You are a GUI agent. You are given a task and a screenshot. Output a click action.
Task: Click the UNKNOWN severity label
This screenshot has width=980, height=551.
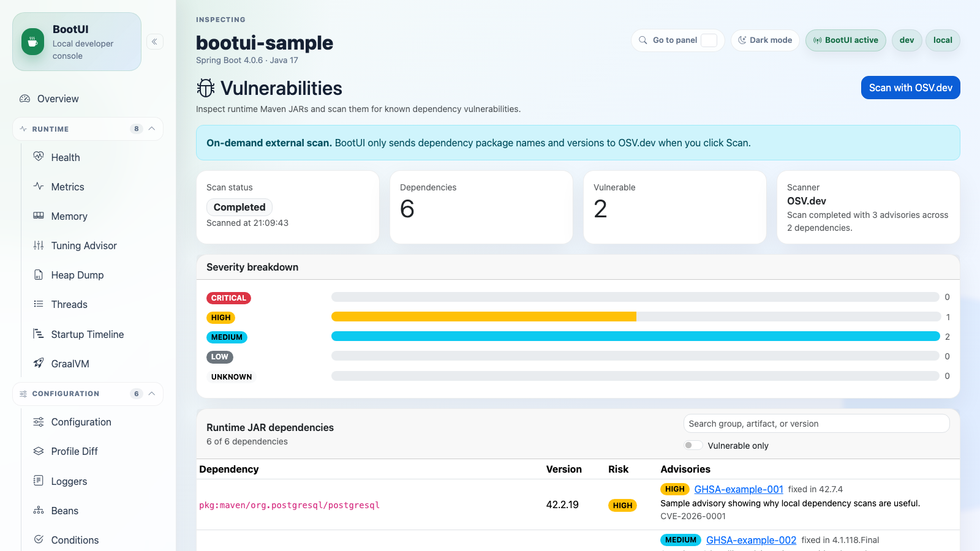coord(232,377)
